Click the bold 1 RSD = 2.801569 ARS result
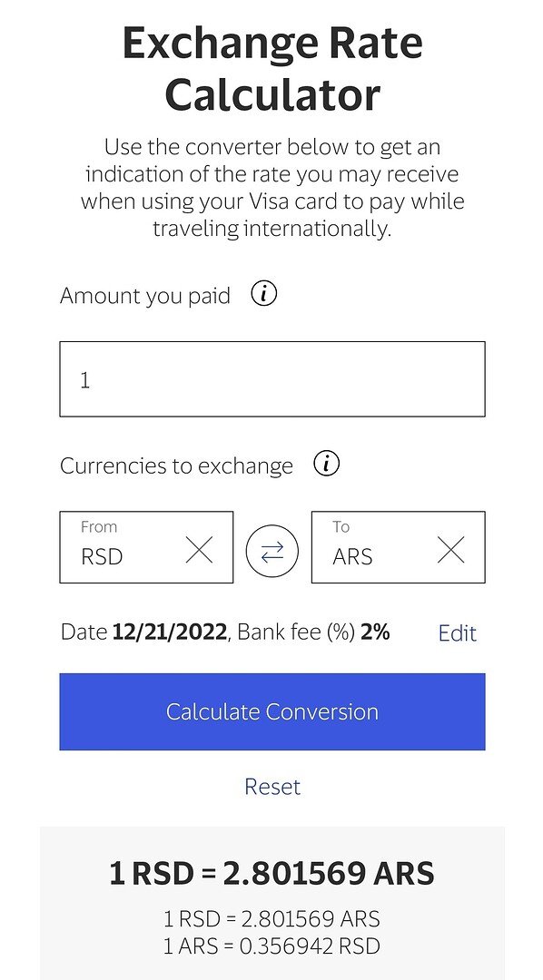This screenshot has width=543, height=980. coord(271,873)
